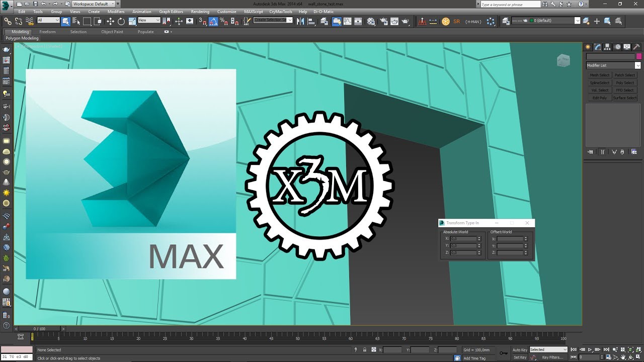Image resolution: width=644 pixels, height=362 pixels.
Task: Toggle the Percent Snap button
Action: click(224, 21)
